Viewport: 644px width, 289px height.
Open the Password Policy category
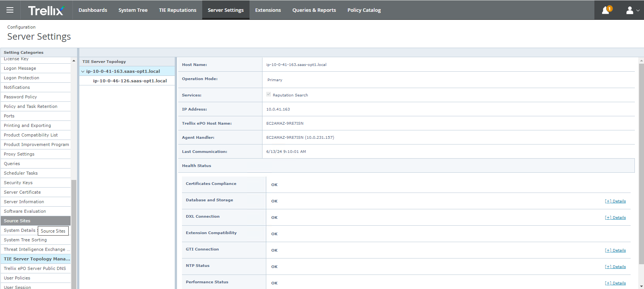tap(35, 97)
